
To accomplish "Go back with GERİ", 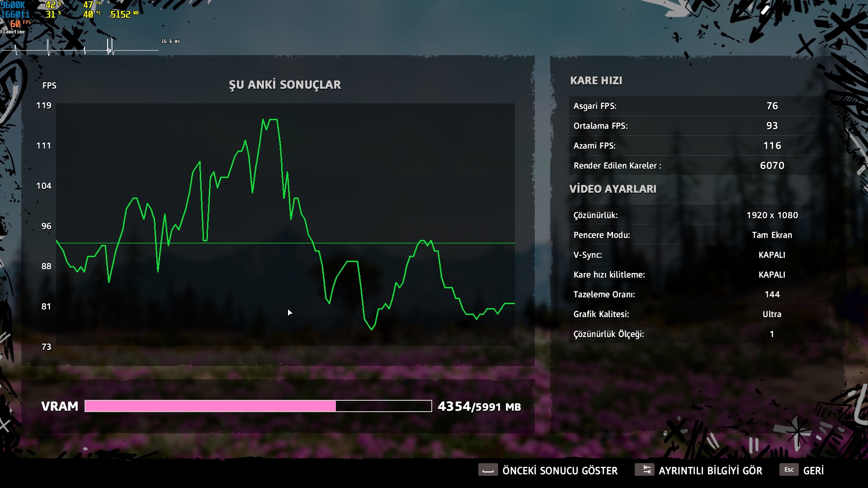I will [x=813, y=470].
